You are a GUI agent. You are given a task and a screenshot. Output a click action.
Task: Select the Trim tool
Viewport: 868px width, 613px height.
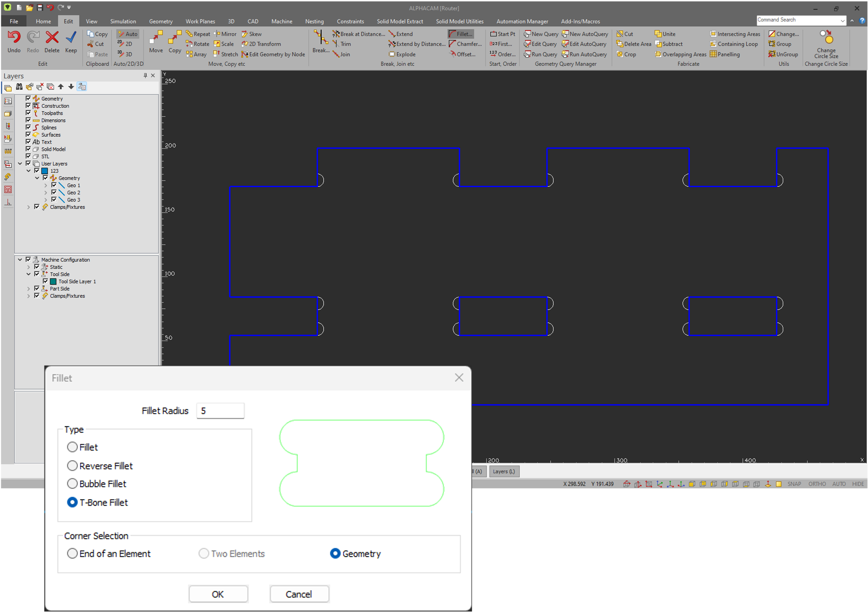pyautogui.click(x=342, y=44)
